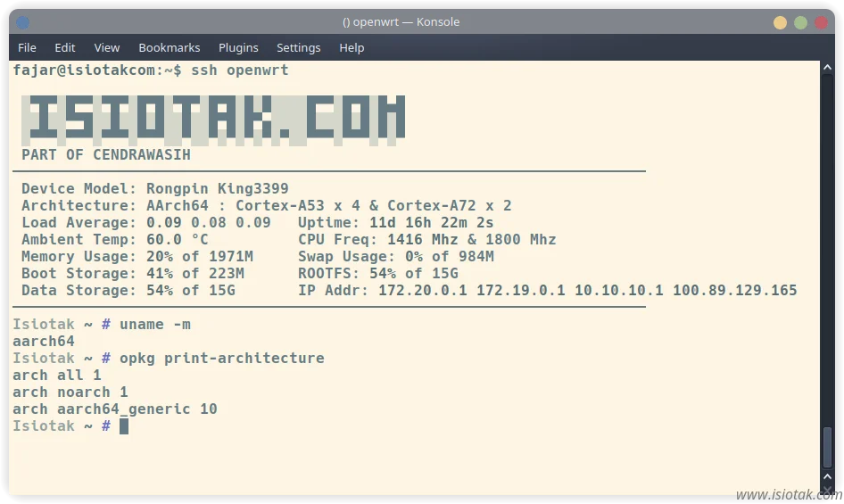The image size is (844, 504).
Task: Minimize the Konsole window with the yellow button
Action: pos(780,22)
